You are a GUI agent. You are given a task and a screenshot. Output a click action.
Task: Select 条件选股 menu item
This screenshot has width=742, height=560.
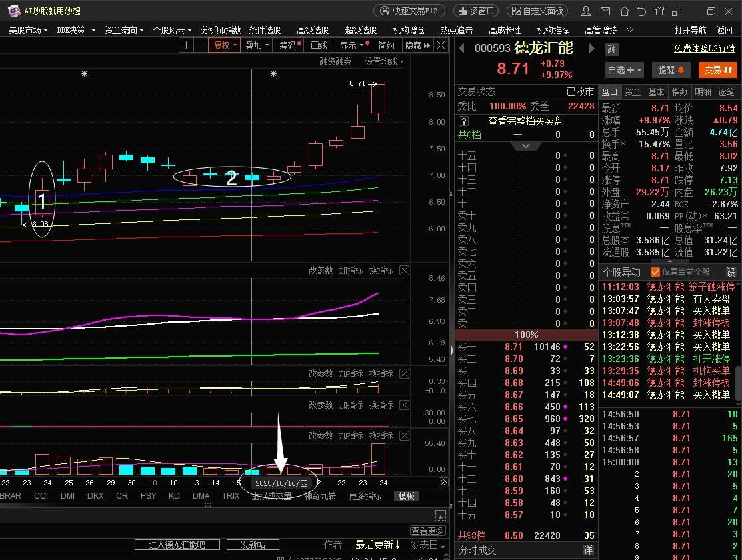coord(265,30)
